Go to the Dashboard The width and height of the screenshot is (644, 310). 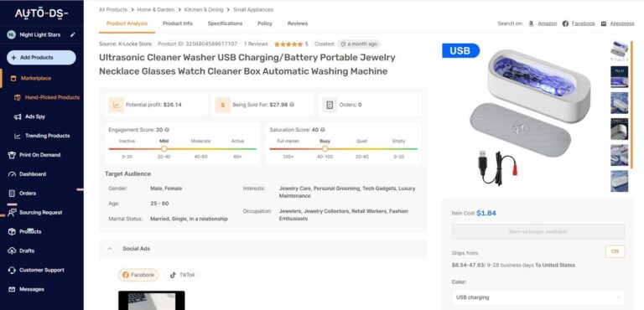pyautogui.click(x=33, y=174)
